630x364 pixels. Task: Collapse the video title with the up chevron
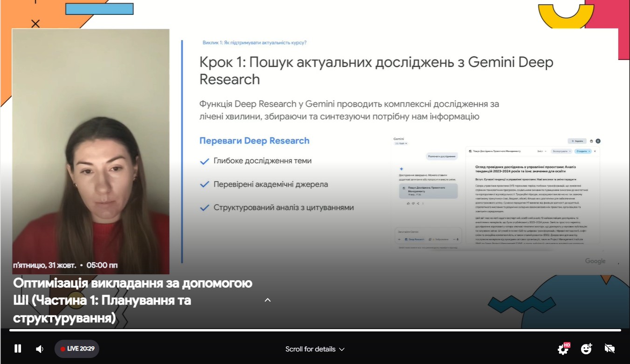[x=267, y=300]
